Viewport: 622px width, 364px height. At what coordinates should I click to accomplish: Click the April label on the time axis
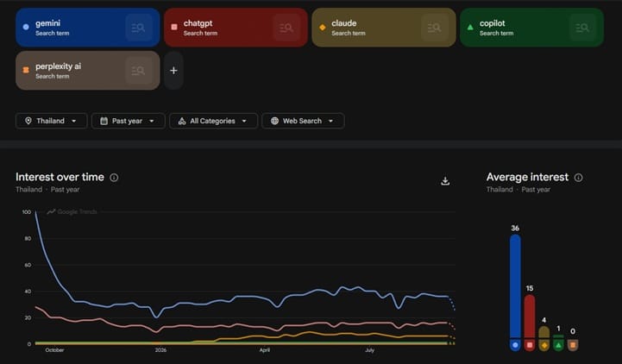coord(265,350)
